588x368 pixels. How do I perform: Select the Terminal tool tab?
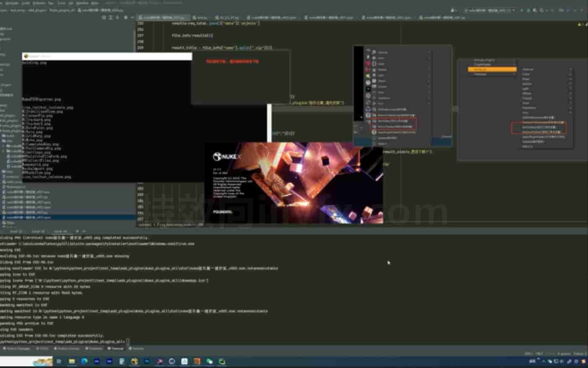point(116,349)
